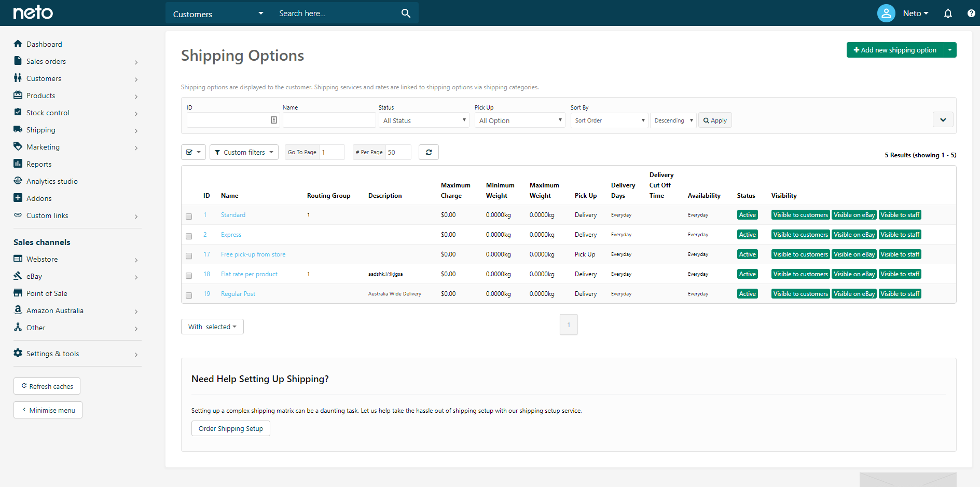
Task: Click the Marketing tag icon
Action: [18, 146]
